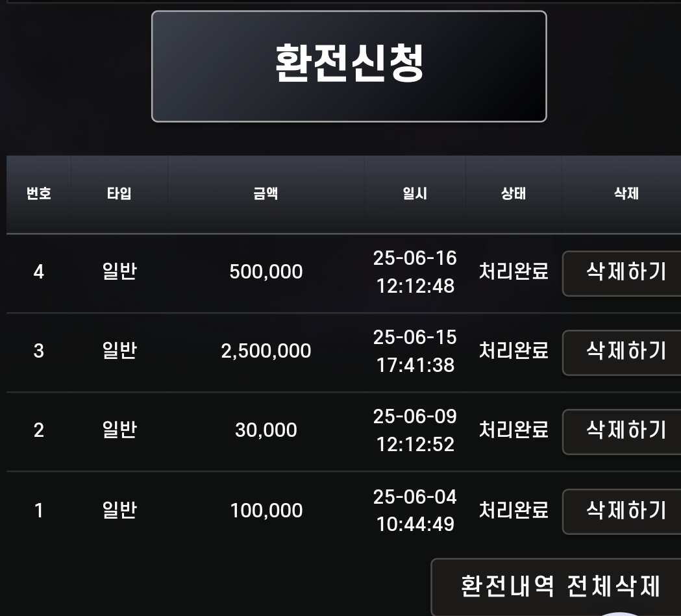Delete row 3 with 삭제하기
The width and height of the screenshot is (681, 616).
point(622,352)
